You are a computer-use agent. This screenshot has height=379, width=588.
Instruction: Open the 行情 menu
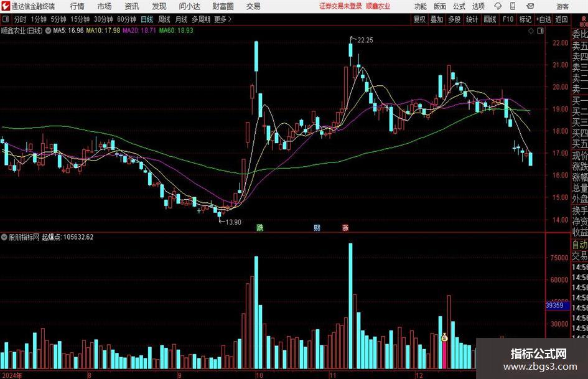click(x=77, y=6)
